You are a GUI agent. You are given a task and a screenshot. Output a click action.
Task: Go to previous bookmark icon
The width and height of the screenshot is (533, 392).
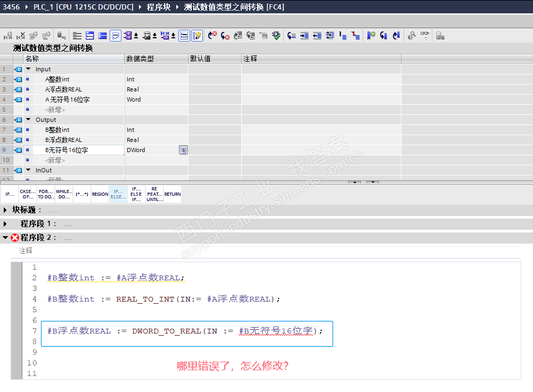click(396, 36)
